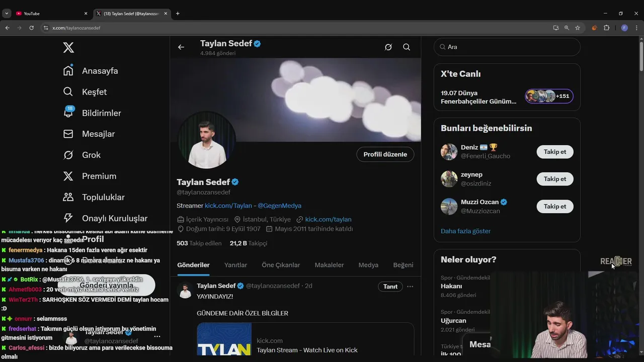Open browser extensions puzzle icon
Image resolution: width=644 pixels, height=362 pixels.
tap(606, 28)
